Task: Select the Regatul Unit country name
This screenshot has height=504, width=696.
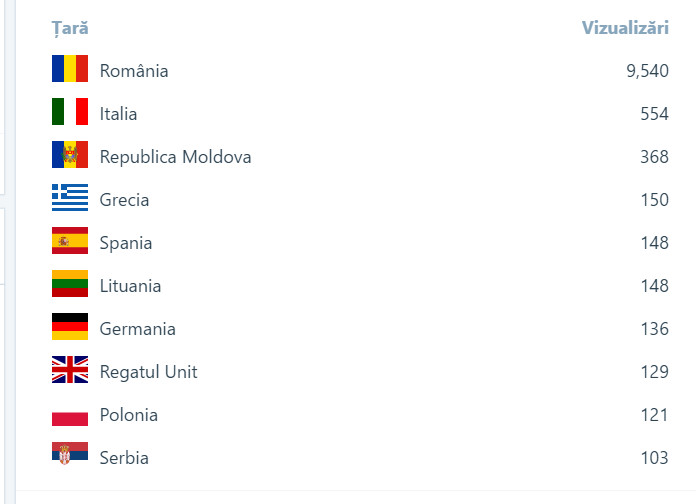Action: (x=148, y=372)
